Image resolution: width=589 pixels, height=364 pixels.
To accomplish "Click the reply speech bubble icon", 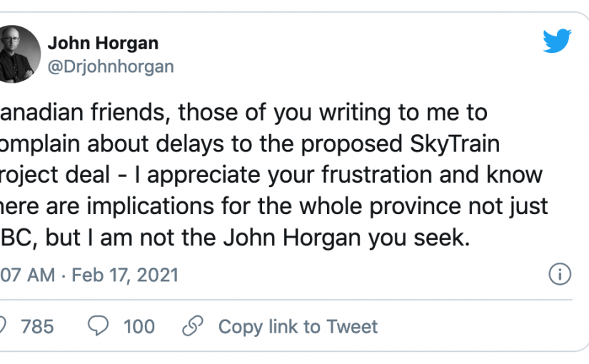I will pyautogui.click(x=98, y=326).
